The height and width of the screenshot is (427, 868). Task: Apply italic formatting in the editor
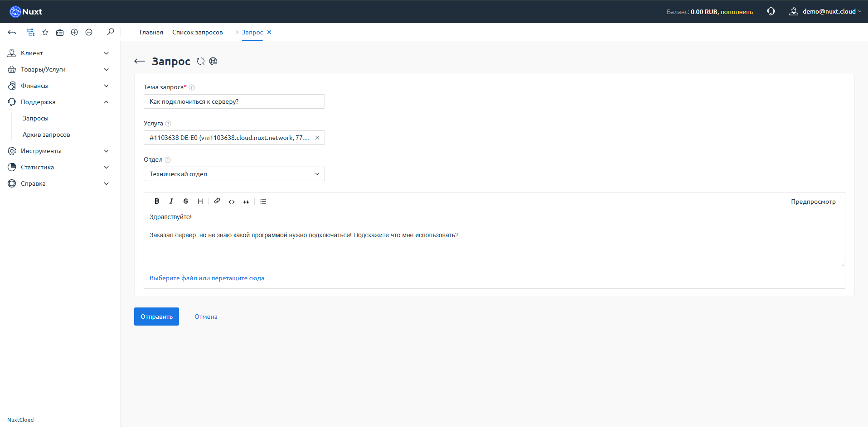pyautogui.click(x=171, y=202)
